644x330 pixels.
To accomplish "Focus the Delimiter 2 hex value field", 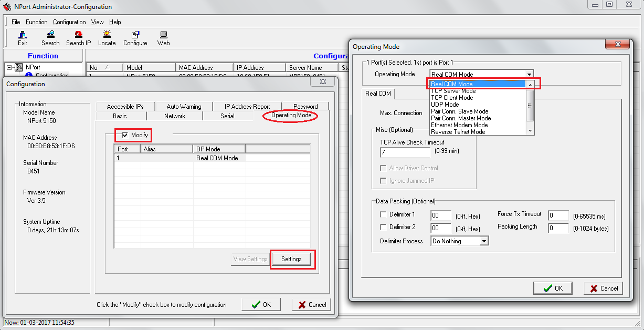I will pyautogui.click(x=441, y=228).
